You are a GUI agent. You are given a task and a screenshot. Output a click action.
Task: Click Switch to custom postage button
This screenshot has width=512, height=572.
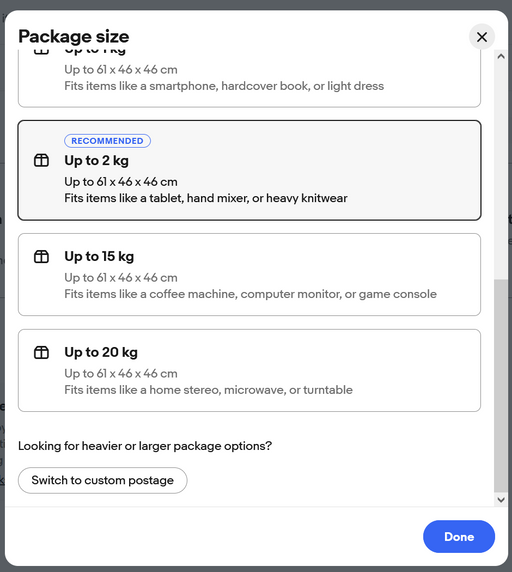(x=102, y=480)
